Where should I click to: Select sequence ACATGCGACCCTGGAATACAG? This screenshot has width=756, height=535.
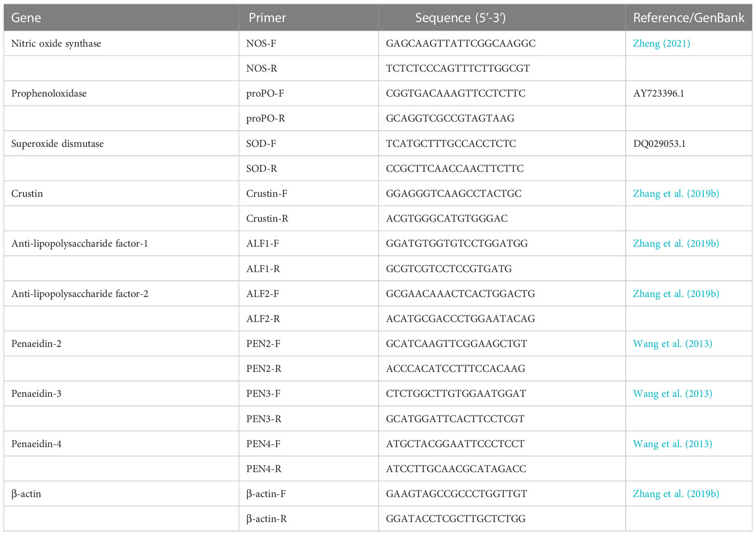pos(460,319)
